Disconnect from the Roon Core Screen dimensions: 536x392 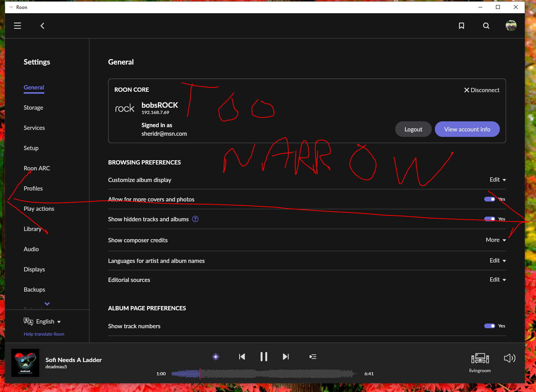click(x=482, y=90)
